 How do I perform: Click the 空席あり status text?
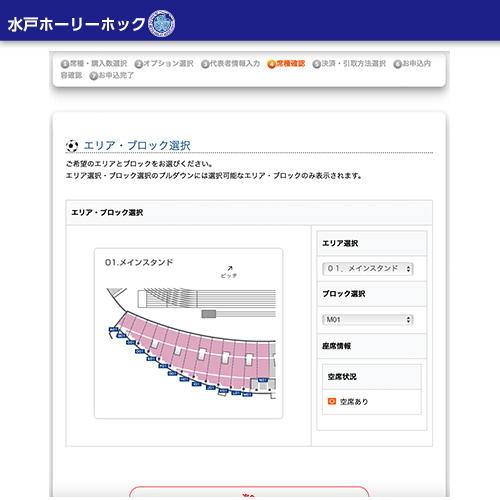click(x=354, y=402)
